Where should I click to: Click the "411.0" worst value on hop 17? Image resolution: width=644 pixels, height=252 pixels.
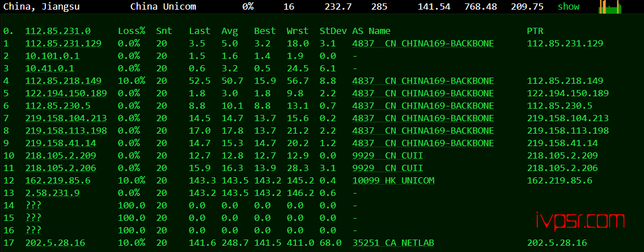(300, 242)
